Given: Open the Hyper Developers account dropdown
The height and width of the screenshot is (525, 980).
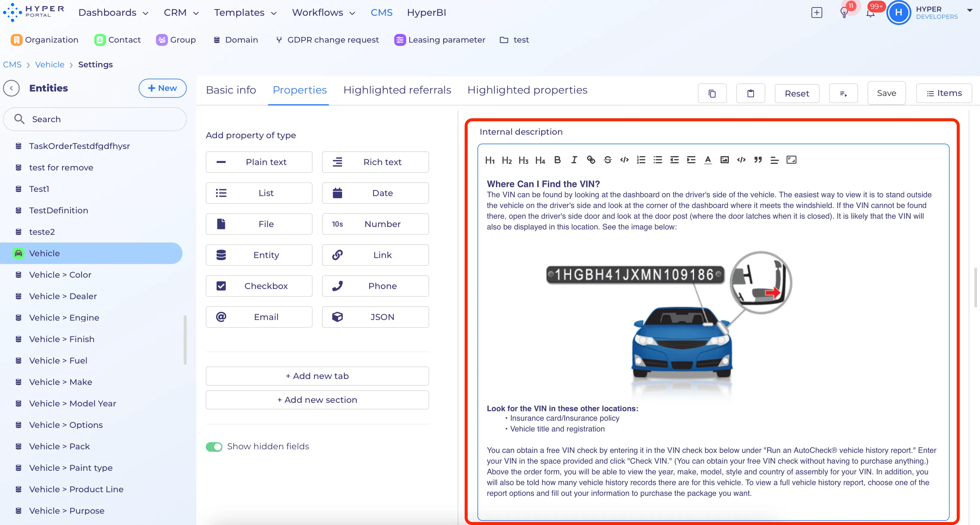Looking at the screenshot, I should pyautogui.click(x=970, y=11).
